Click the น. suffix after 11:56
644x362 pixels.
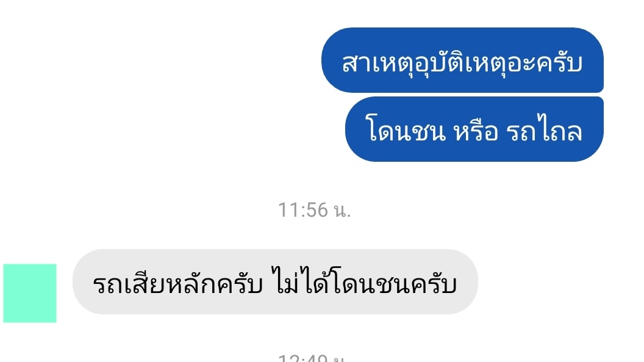coord(343,211)
